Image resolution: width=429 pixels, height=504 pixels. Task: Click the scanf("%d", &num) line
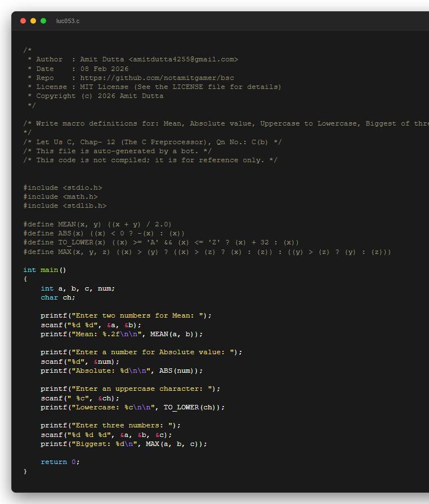click(x=80, y=362)
